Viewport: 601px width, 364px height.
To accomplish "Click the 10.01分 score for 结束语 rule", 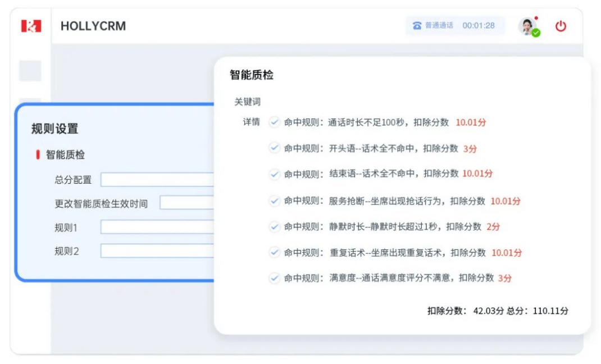I will [477, 174].
